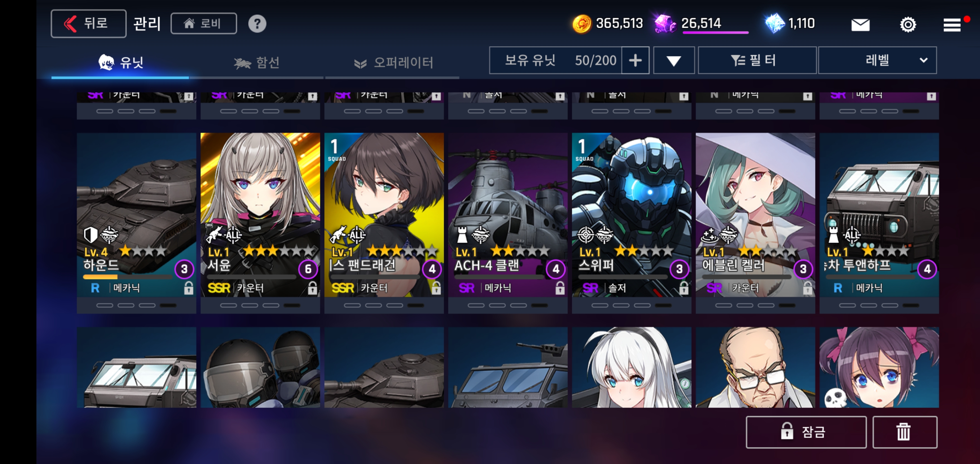Click the experience bar on 하운드 card

[127, 277]
